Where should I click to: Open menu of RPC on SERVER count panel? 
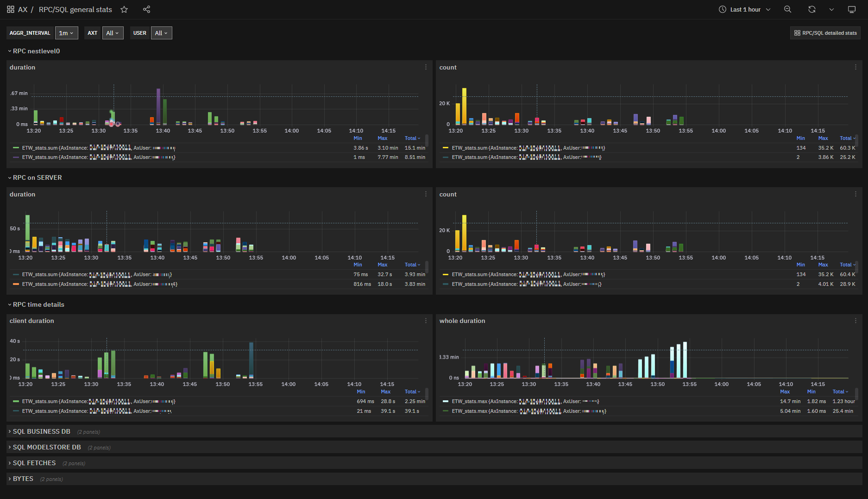pyautogui.click(x=855, y=194)
